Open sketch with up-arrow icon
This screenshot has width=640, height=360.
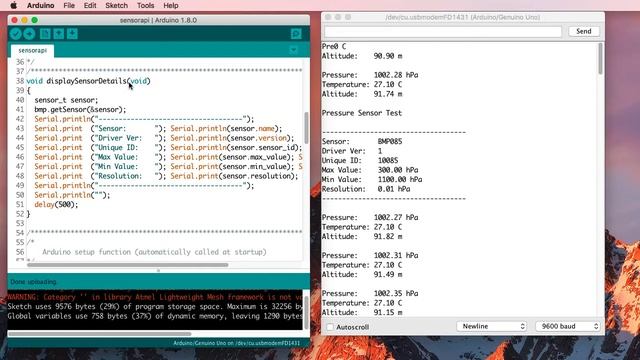pyautogui.click(x=58, y=34)
